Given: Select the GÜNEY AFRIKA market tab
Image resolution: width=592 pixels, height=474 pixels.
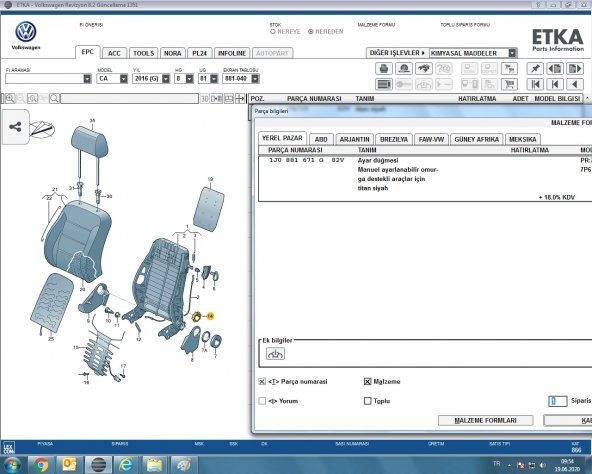Looking at the screenshot, I should [476, 139].
